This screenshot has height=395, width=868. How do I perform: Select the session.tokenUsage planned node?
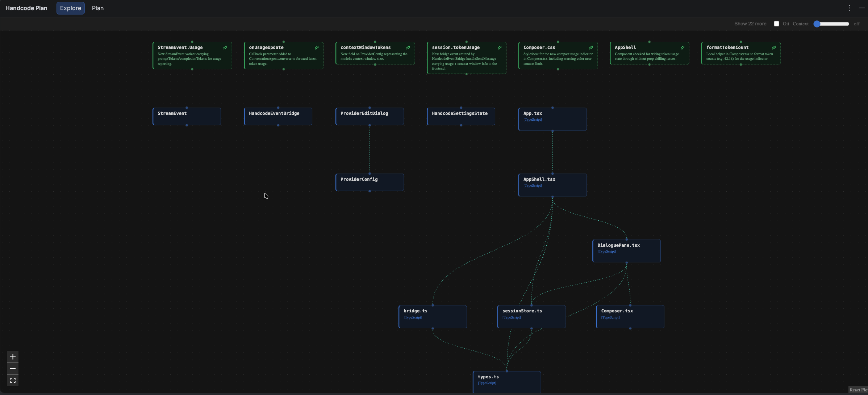point(467,58)
